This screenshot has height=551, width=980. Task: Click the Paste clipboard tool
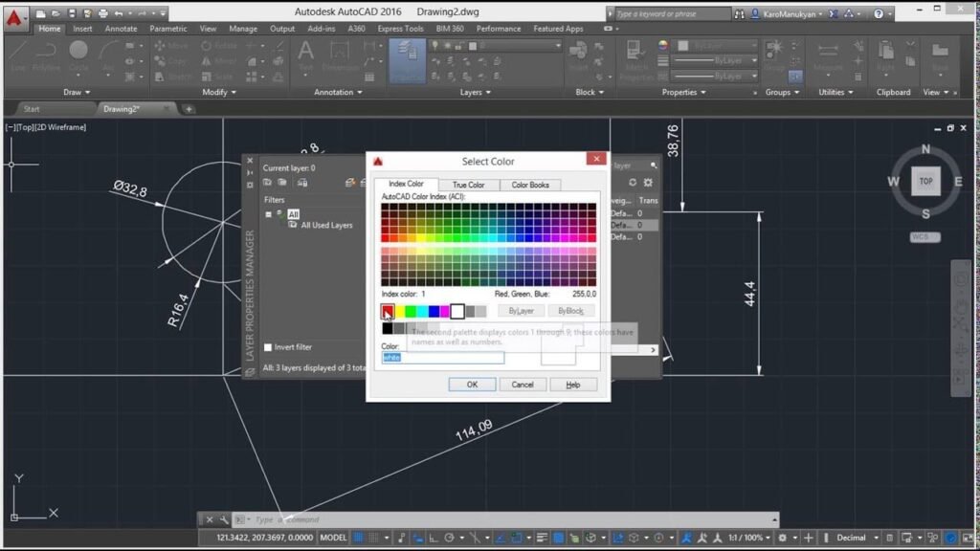point(885,56)
